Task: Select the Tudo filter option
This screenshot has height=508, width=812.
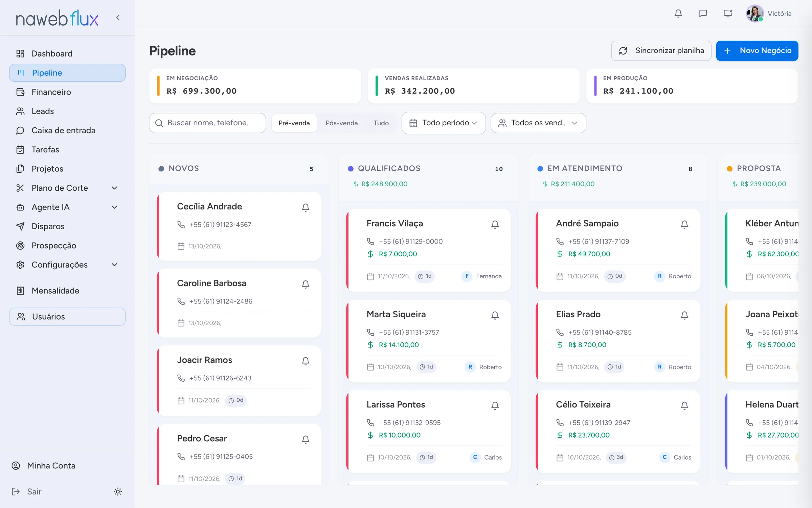Action: click(x=381, y=123)
